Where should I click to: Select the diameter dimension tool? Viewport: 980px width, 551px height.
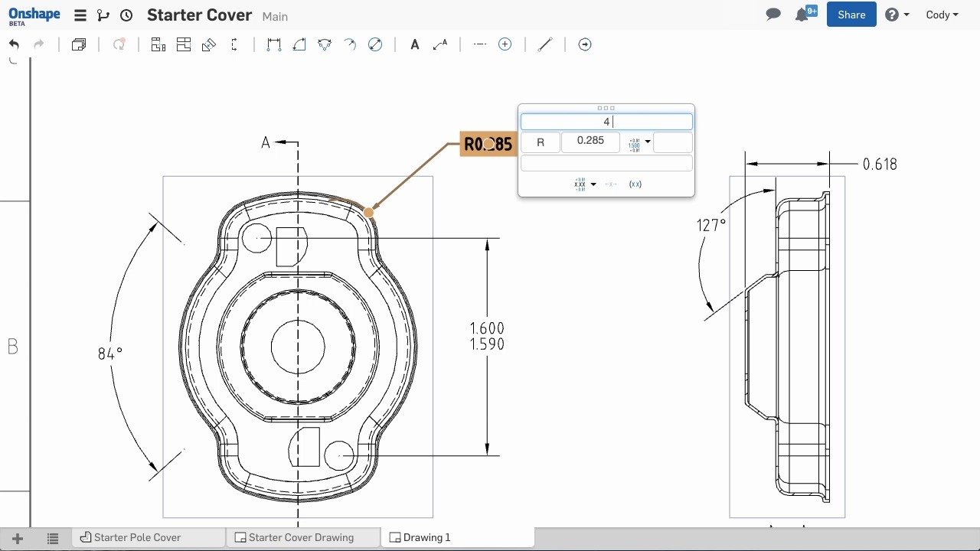[375, 44]
